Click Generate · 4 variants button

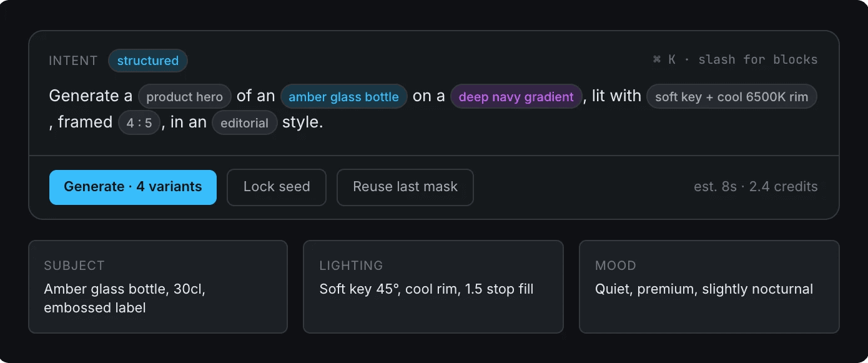pos(133,187)
